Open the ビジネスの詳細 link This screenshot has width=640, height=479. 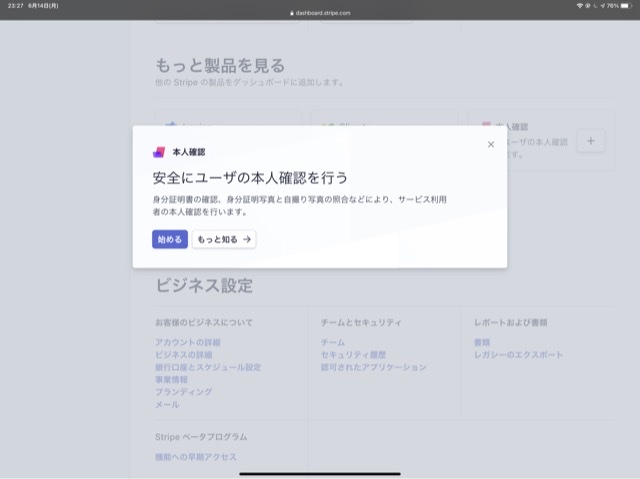coord(183,355)
